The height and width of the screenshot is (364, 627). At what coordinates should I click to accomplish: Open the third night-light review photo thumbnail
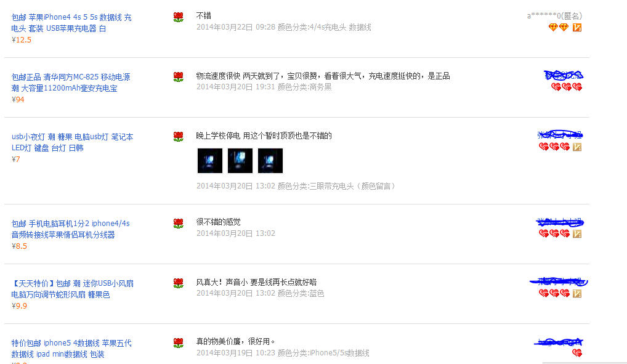[270, 161]
